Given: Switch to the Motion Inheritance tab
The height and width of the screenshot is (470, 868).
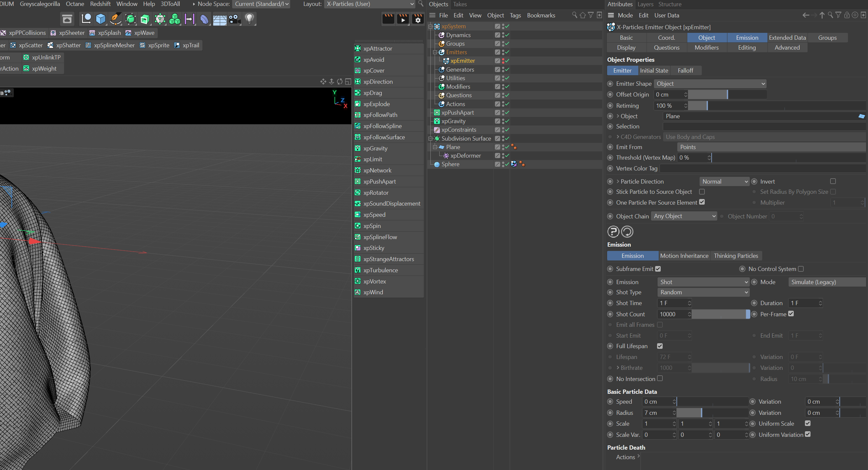Looking at the screenshot, I should click(684, 256).
